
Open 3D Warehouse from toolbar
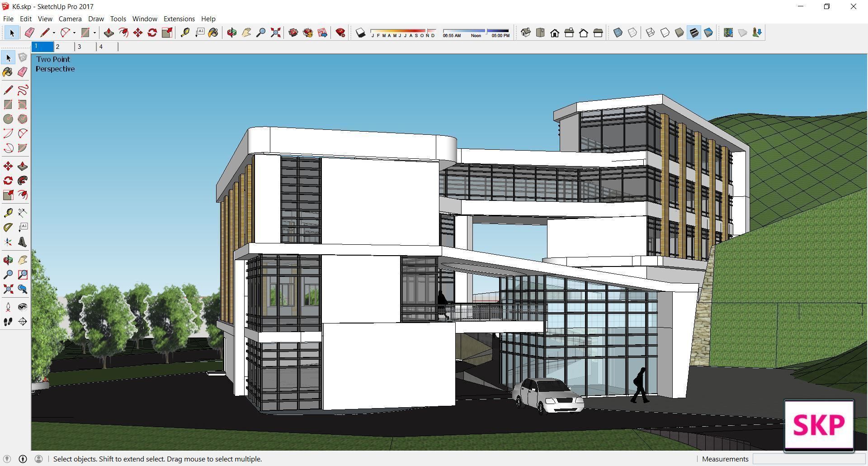(293, 33)
